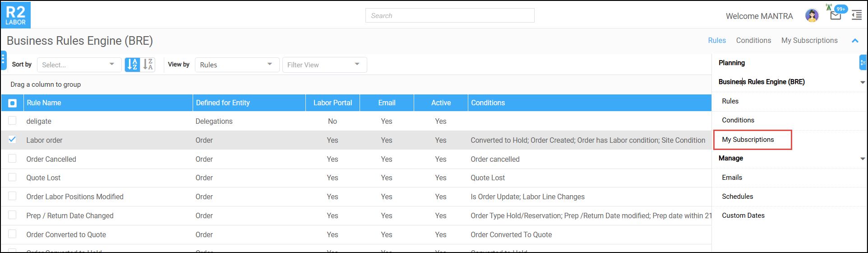Collapse header with the blue chevron-up icon

coord(854,41)
